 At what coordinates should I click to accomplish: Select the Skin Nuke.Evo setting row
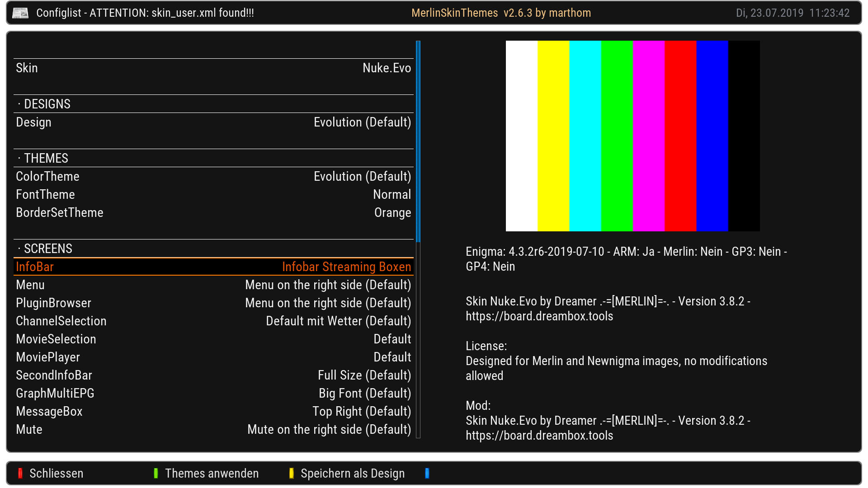pos(213,68)
